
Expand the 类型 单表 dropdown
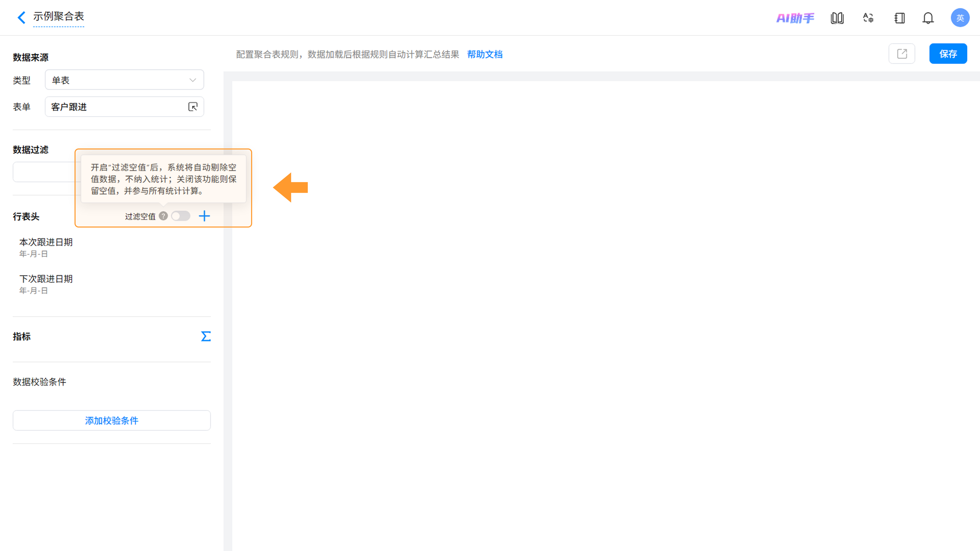(x=124, y=80)
